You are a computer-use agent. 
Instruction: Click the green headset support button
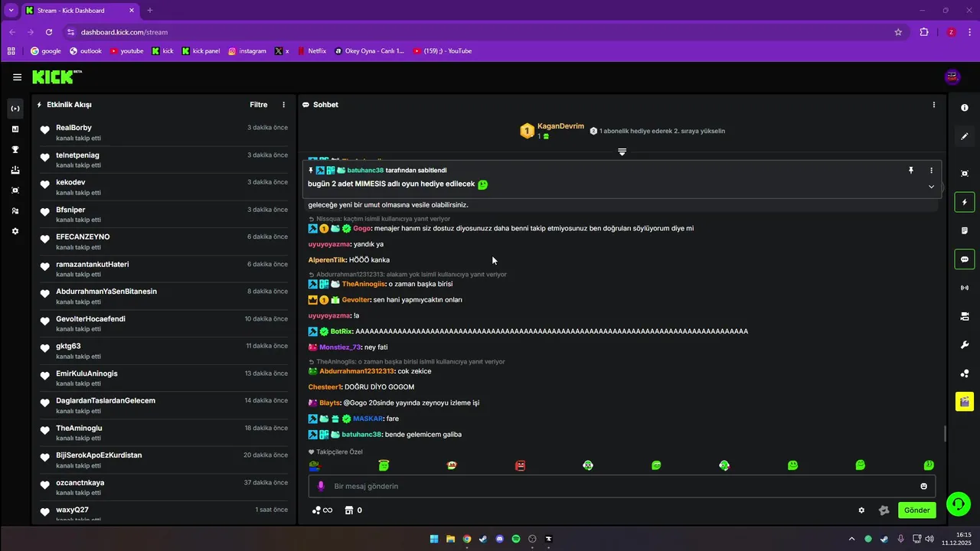[x=958, y=504]
